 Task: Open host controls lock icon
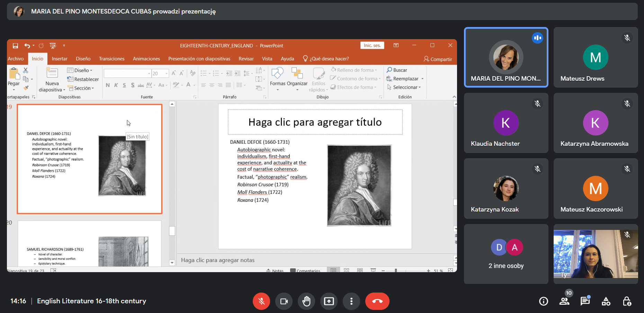point(627,301)
